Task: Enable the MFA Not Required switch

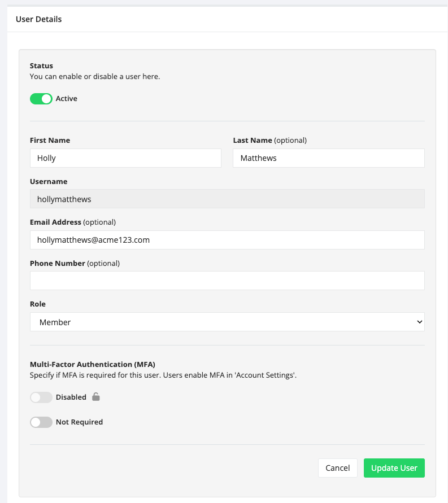Action: coord(41,422)
